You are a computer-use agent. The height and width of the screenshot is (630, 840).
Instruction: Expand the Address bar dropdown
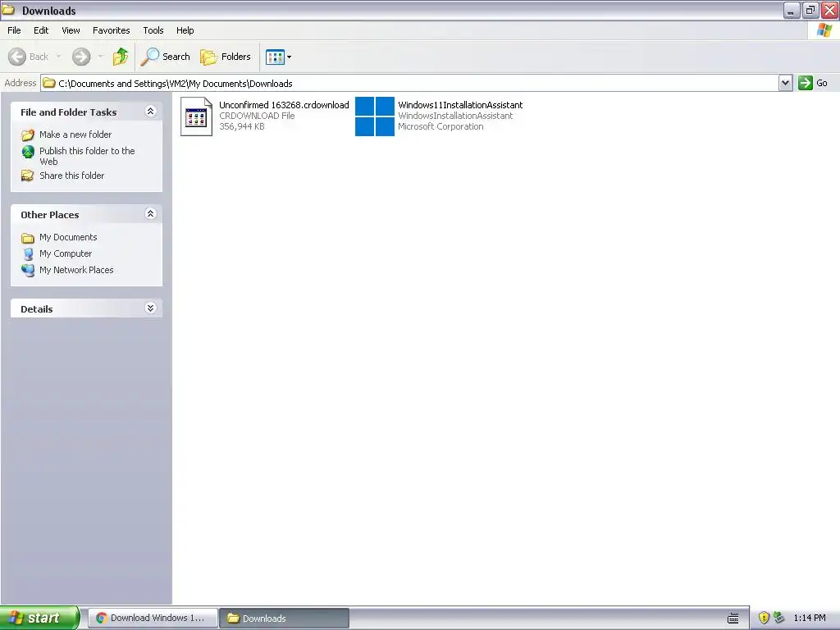tap(785, 83)
